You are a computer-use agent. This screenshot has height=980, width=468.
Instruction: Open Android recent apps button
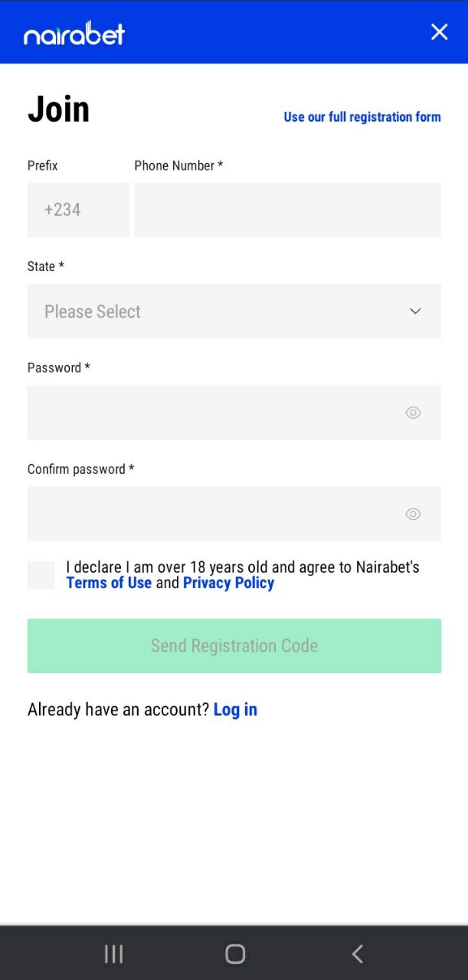pos(113,953)
